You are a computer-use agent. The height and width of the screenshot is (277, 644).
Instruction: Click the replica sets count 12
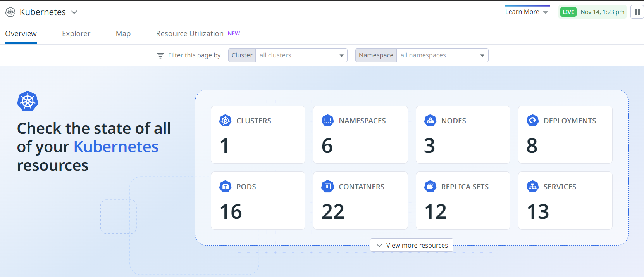[436, 212]
